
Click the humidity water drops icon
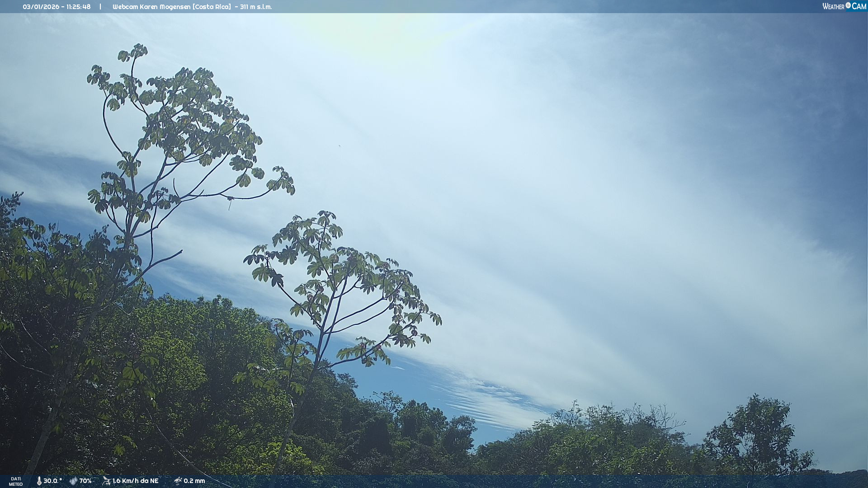73,481
